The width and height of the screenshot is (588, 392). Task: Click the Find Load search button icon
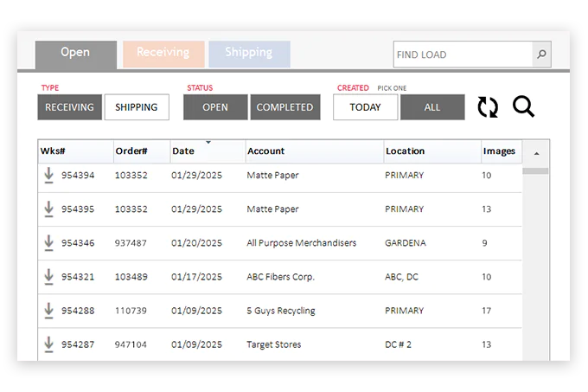[541, 55]
